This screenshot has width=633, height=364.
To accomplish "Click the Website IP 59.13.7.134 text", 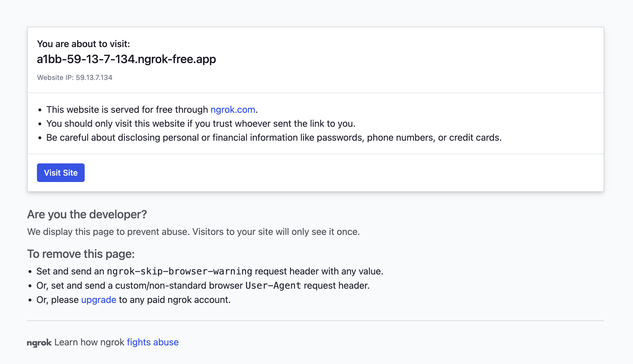I will tap(75, 78).
